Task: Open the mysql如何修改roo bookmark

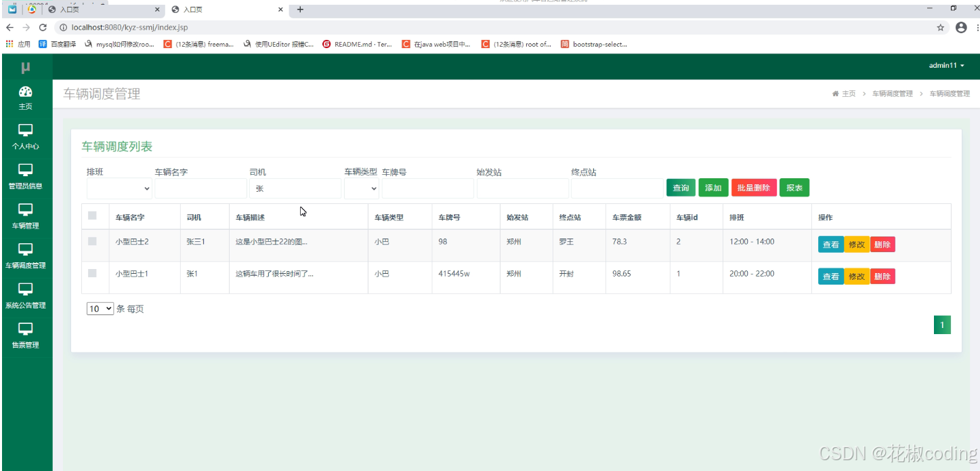Action: coord(120,44)
